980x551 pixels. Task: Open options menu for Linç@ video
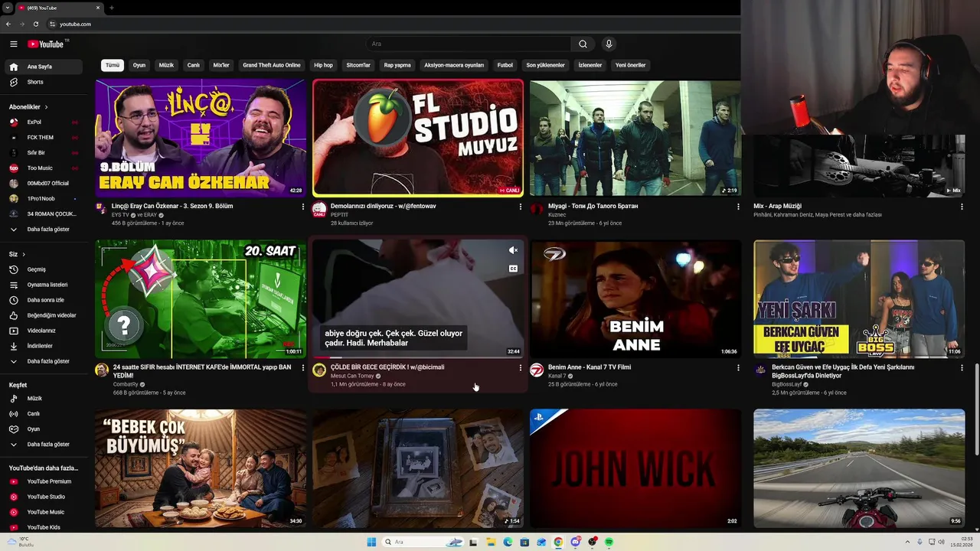(303, 207)
